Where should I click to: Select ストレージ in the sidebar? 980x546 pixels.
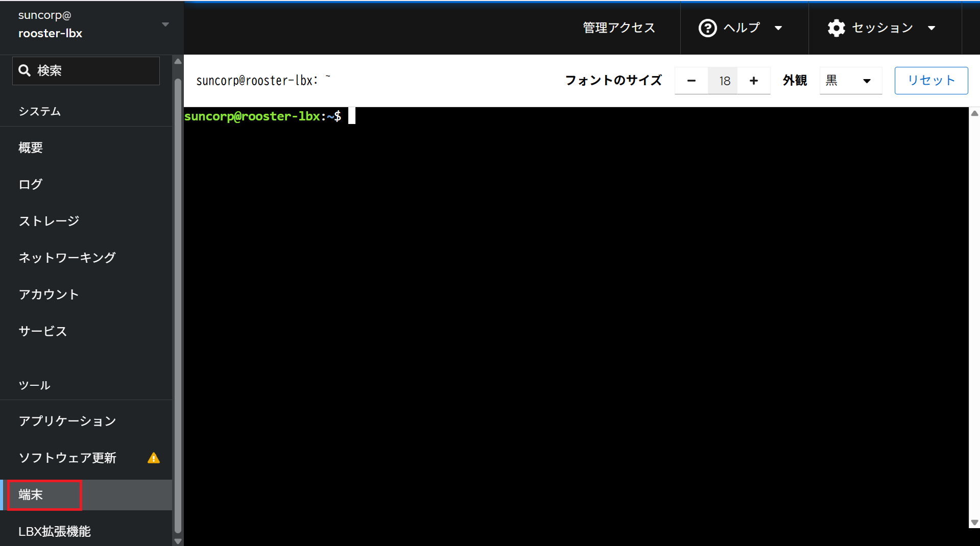49,221
